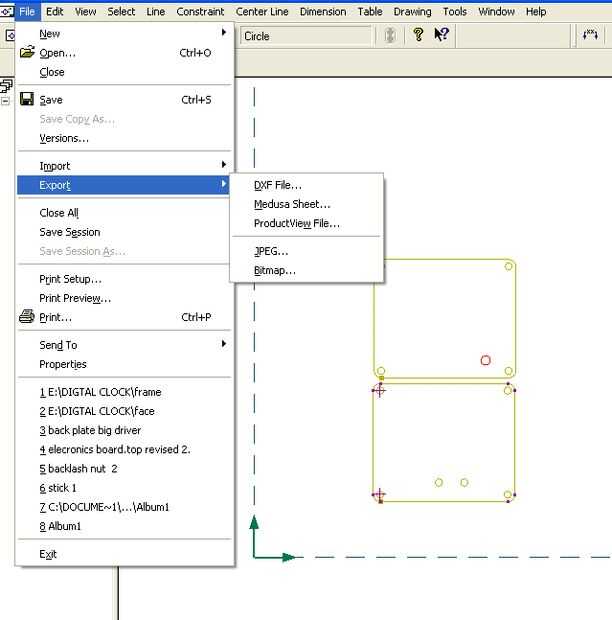Export drawing as JPEG...
The image size is (612, 620).
306,251
